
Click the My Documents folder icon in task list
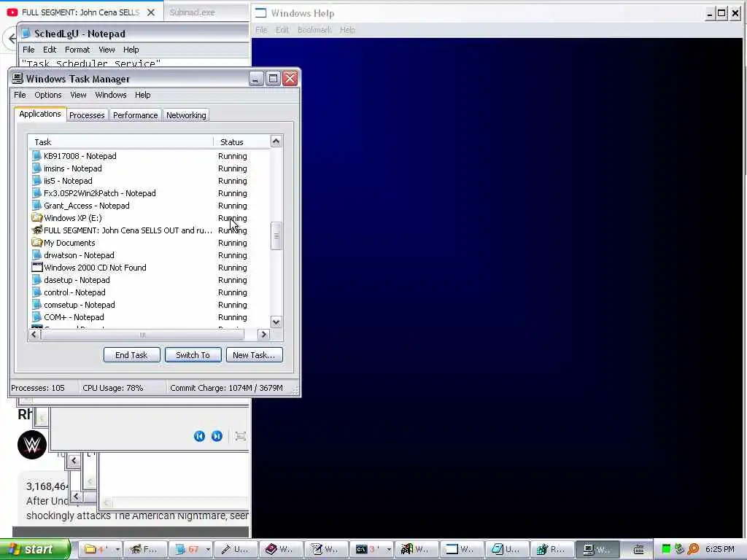tap(36, 243)
